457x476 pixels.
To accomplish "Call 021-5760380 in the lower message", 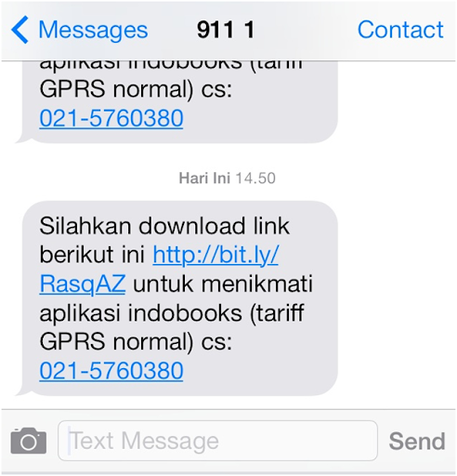I will click(111, 370).
